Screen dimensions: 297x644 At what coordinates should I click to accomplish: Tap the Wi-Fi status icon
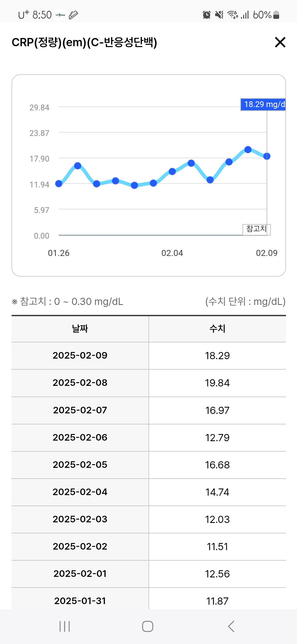click(x=233, y=15)
